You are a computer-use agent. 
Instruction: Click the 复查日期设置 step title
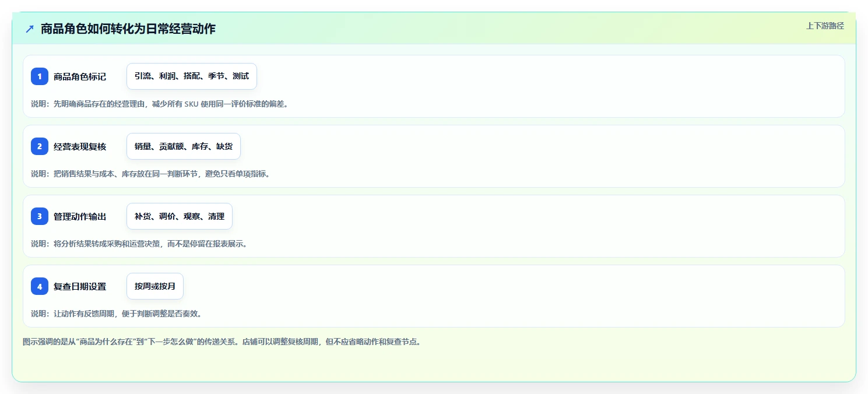pyautogui.click(x=80, y=287)
